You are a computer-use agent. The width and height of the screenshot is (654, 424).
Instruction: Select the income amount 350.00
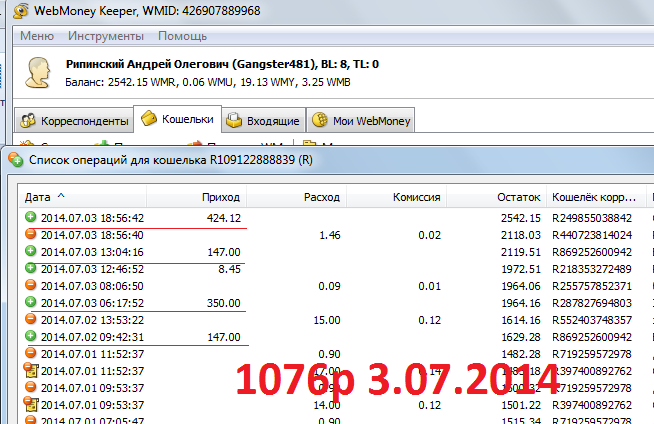[x=224, y=303]
